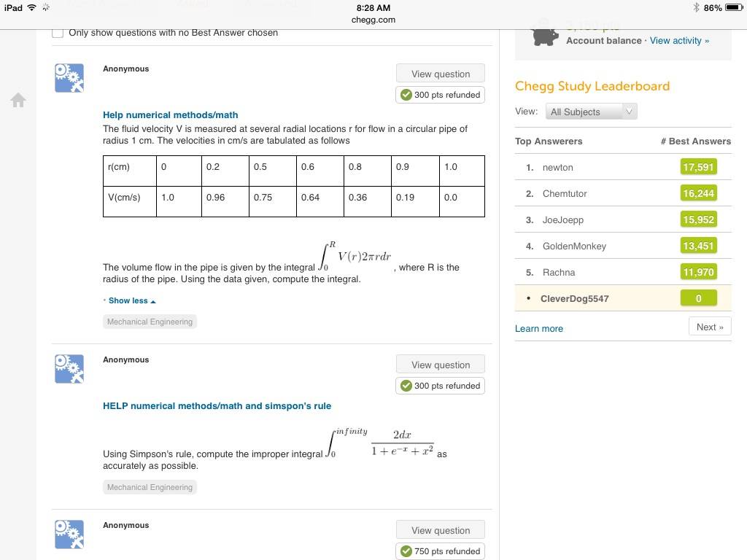Tap the battery icon in status bar
The image size is (747, 560).
point(734,7)
